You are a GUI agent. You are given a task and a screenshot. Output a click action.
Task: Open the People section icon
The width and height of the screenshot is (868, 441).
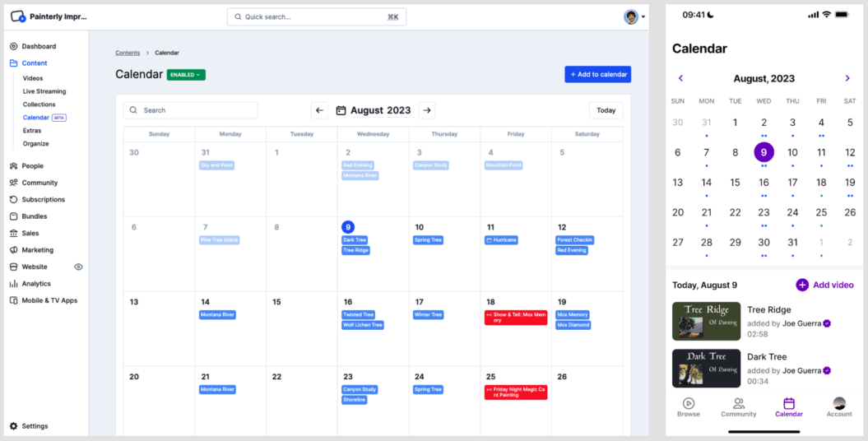pos(14,166)
